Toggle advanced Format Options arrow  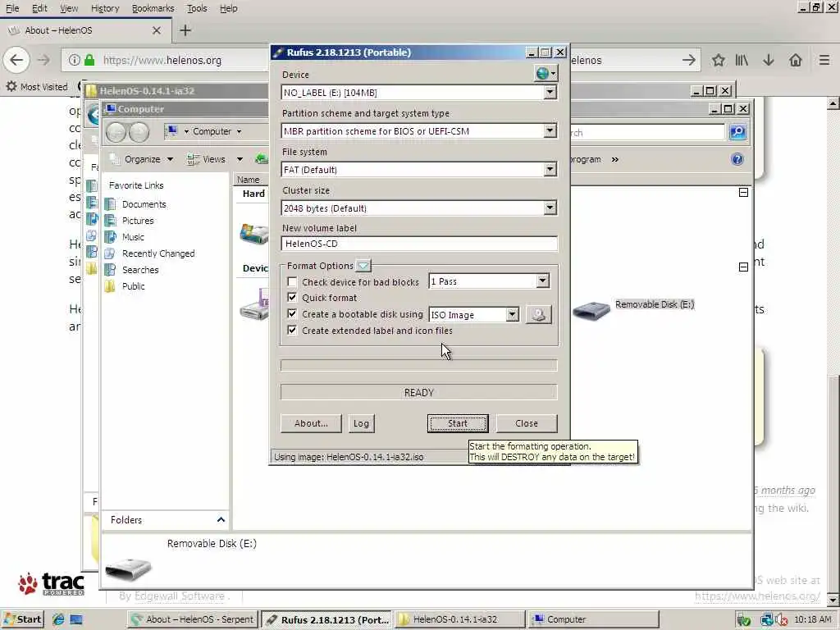pos(363,265)
